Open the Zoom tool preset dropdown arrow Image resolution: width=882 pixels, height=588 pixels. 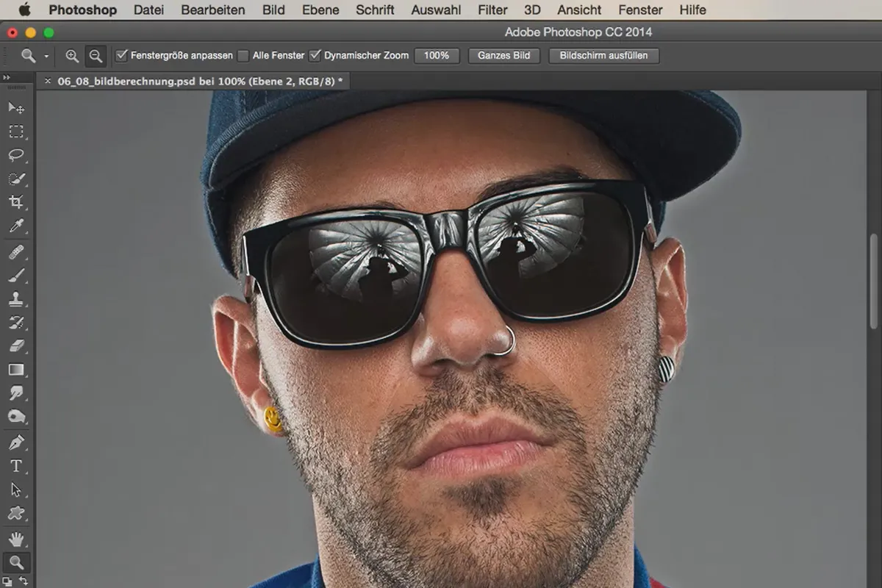[46, 56]
